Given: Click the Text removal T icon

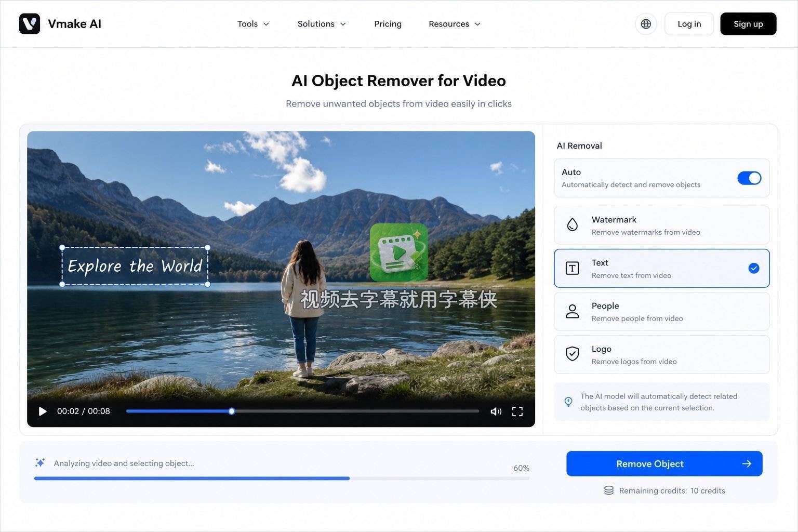Looking at the screenshot, I should tap(572, 268).
